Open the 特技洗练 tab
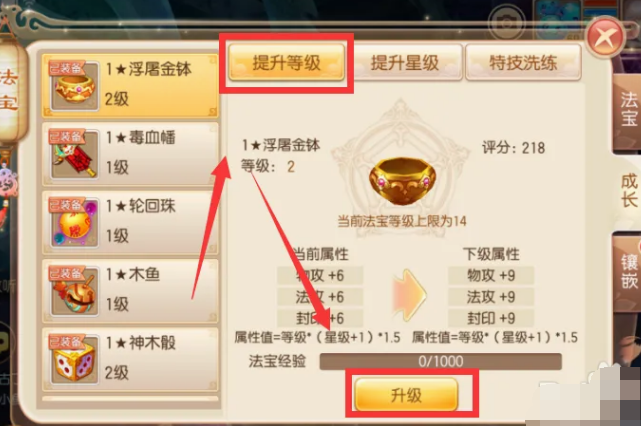The image size is (641, 426). 523,63
